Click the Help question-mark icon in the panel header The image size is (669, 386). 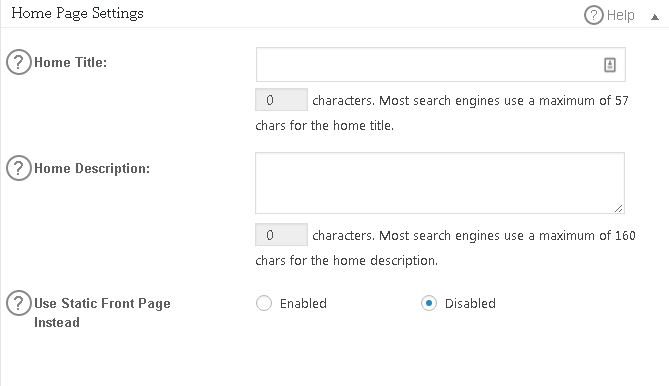pyautogui.click(x=593, y=15)
